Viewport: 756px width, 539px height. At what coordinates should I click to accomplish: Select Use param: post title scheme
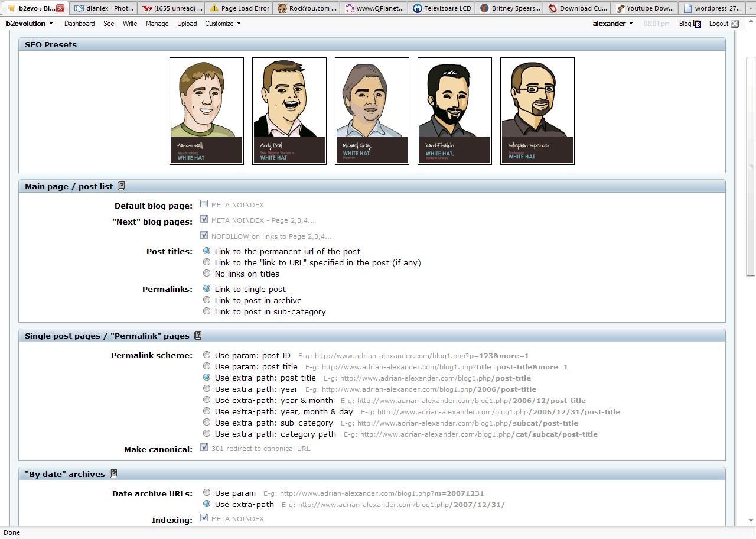click(207, 366)
